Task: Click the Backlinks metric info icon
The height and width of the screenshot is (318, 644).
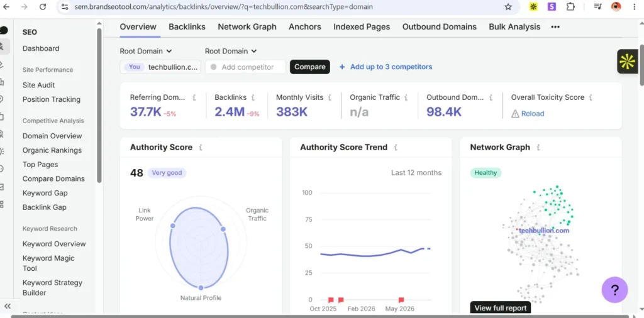Action: coord(253,97)
